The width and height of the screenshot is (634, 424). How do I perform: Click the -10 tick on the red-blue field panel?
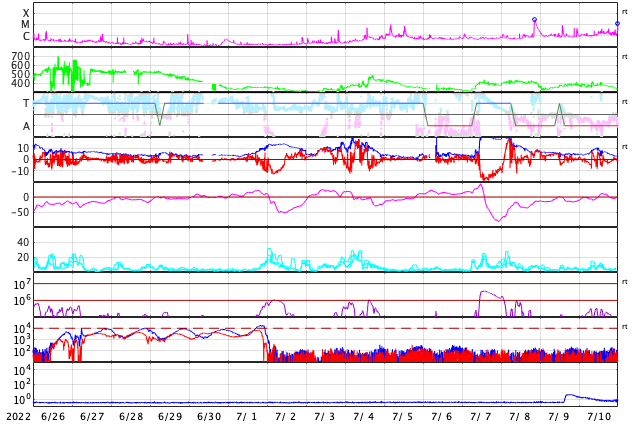(x=21, y=171)
